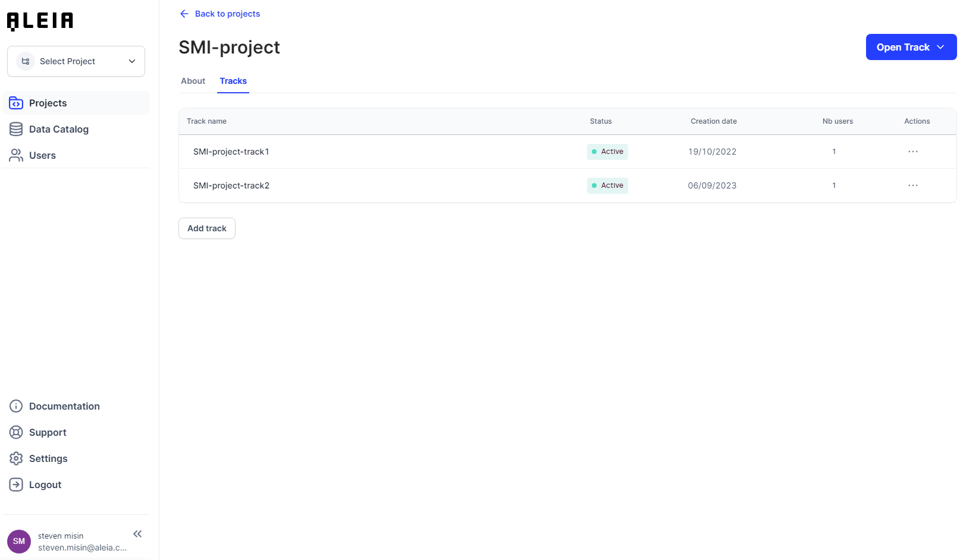Click the SM user avatar
Screen dimensions: 963x560
click(x=19, y=541)
